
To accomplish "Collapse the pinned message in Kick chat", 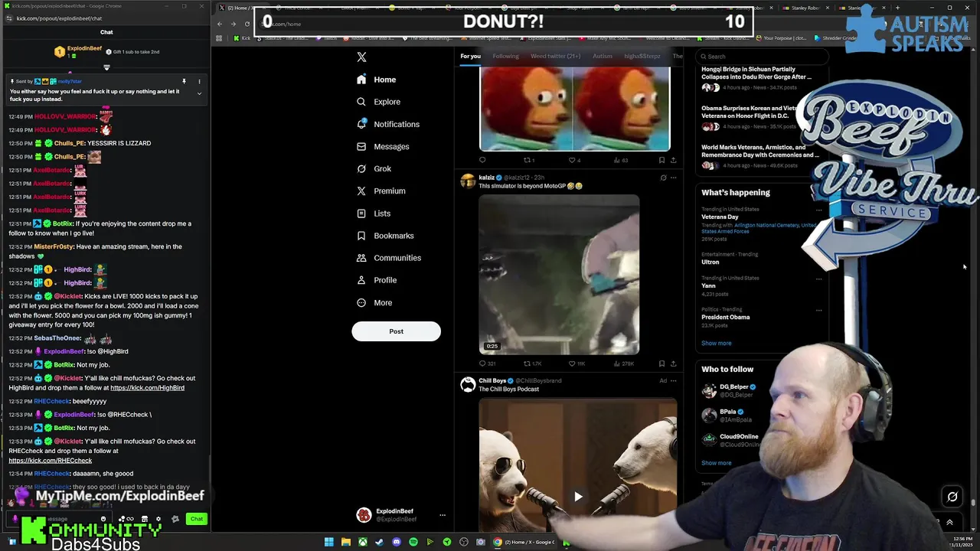I will tap(199, 94).
